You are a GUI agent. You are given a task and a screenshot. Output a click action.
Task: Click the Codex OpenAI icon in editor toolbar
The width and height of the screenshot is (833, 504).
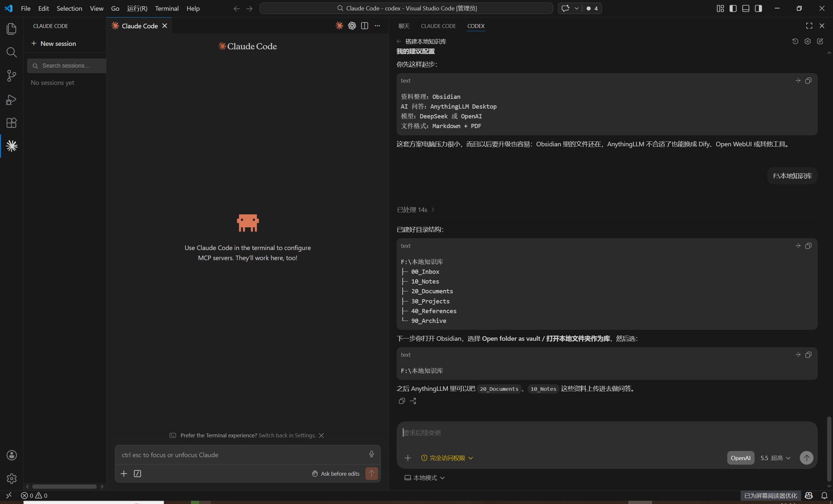click(352, 26)
